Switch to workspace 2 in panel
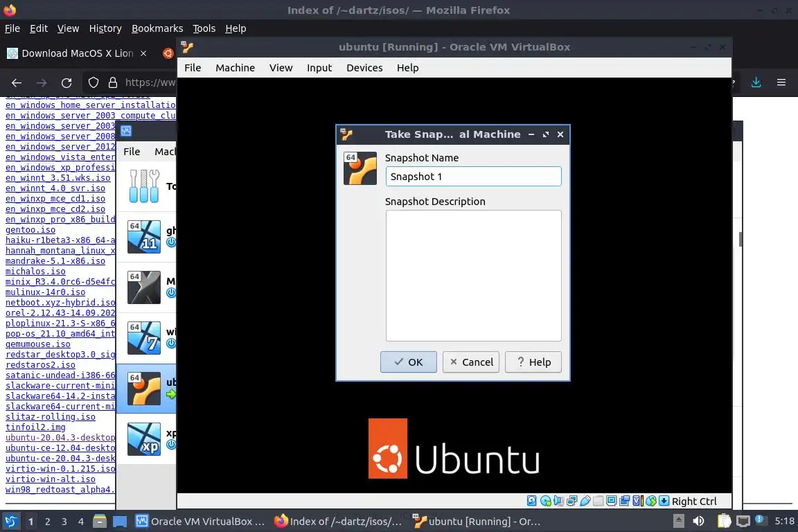The height and width of the screenshot is (532, 798). point(47,522)
